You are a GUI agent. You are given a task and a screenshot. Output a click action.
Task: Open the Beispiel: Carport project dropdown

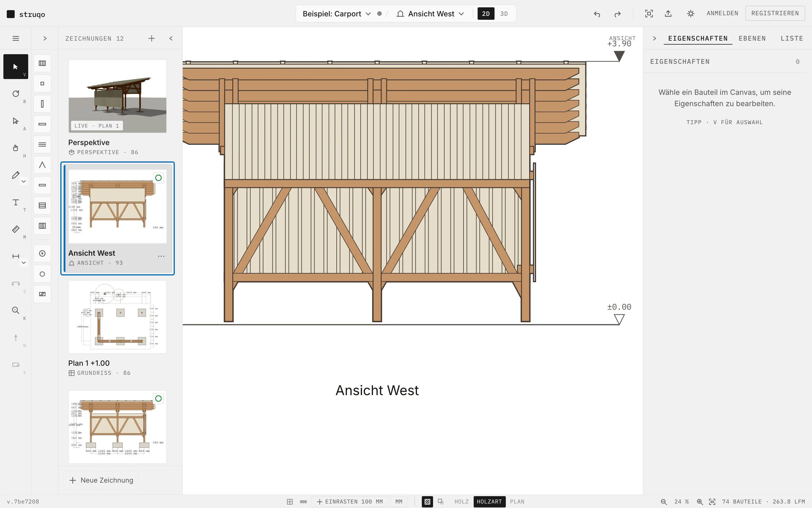(337, 14)
